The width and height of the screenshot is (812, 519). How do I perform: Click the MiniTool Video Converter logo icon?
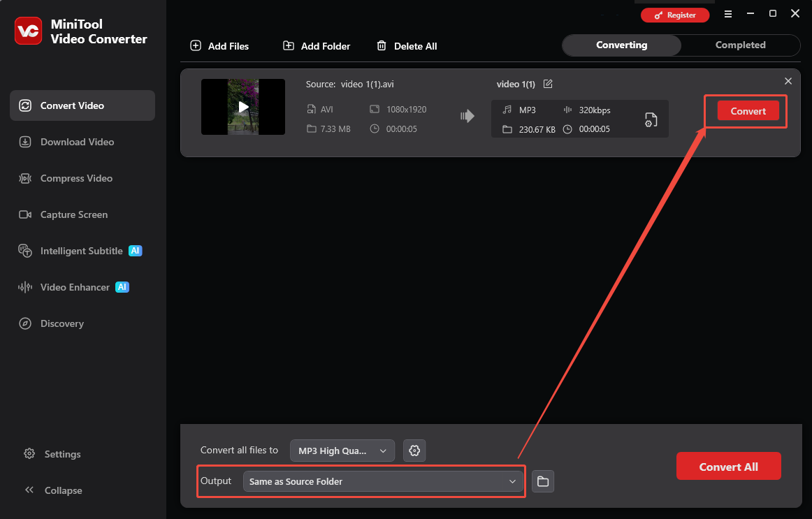(x=29, y=31)
